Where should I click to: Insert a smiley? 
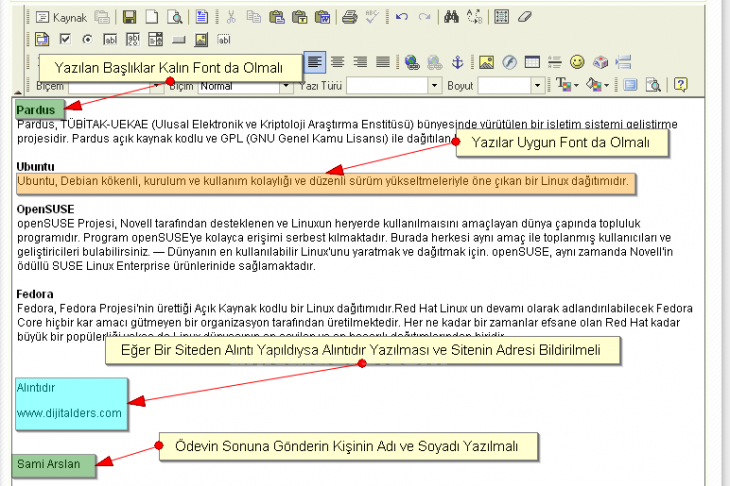pyautogui.click(x=577, y=62)
